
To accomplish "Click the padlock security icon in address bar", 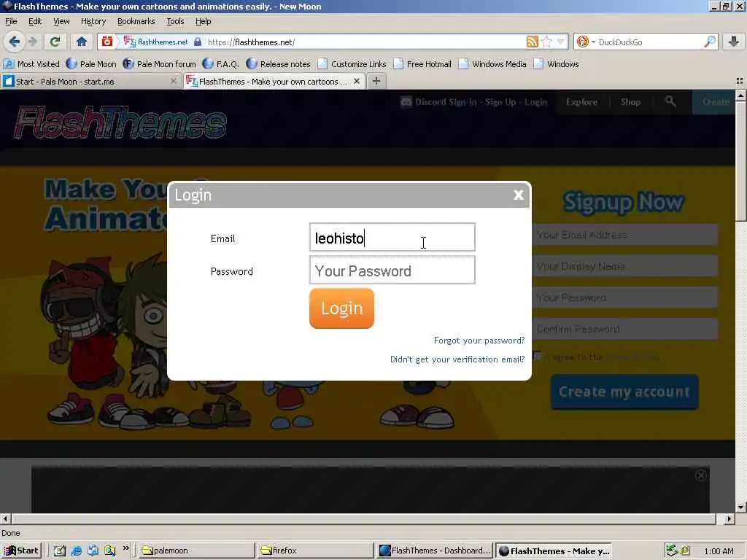I will [x=198, y=42].
